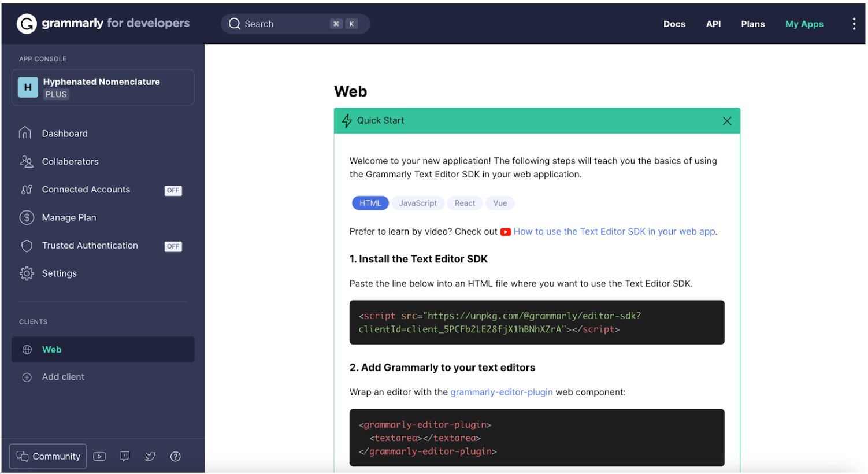
Task: Click the Add client plus icon
Action: pos(27,377)
